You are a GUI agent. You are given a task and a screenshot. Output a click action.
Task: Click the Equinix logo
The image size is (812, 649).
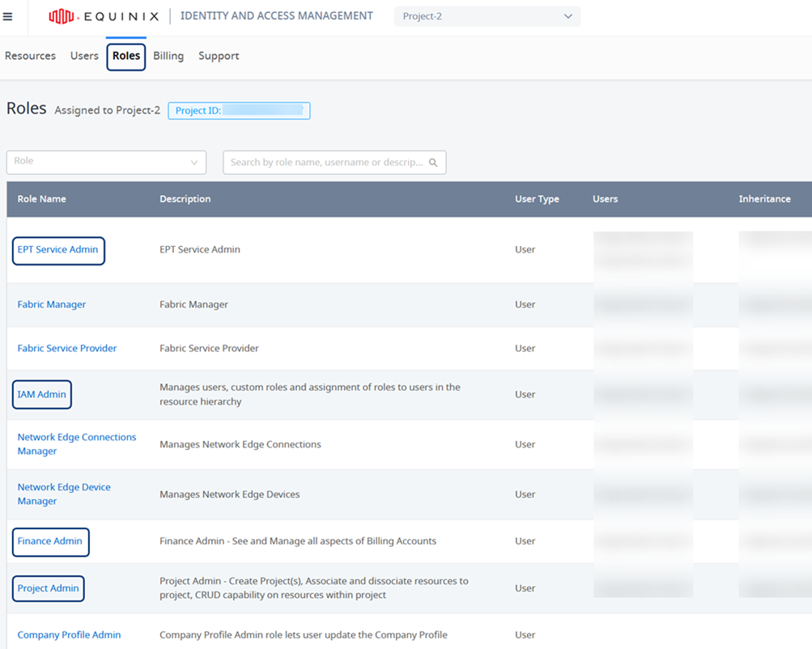click(x=104, y=16)
